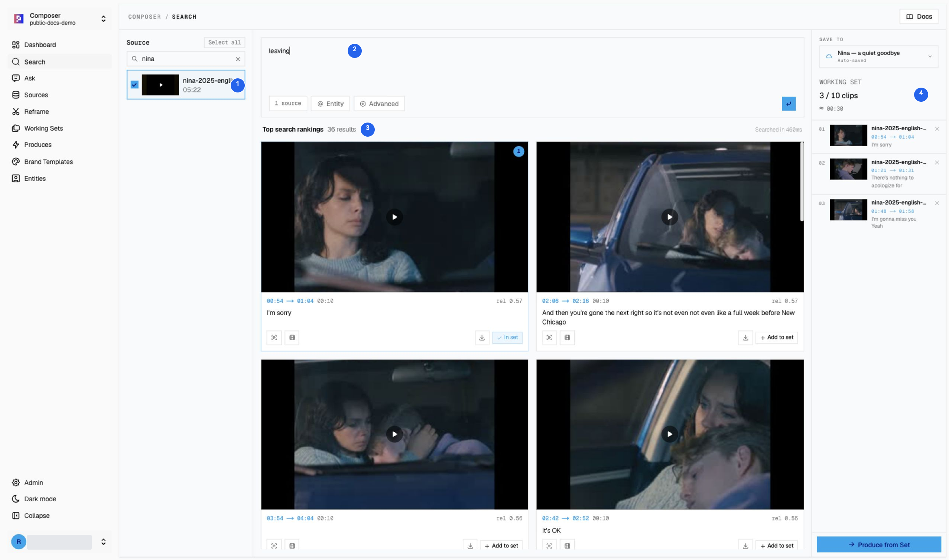Click Select all sources

224,43
